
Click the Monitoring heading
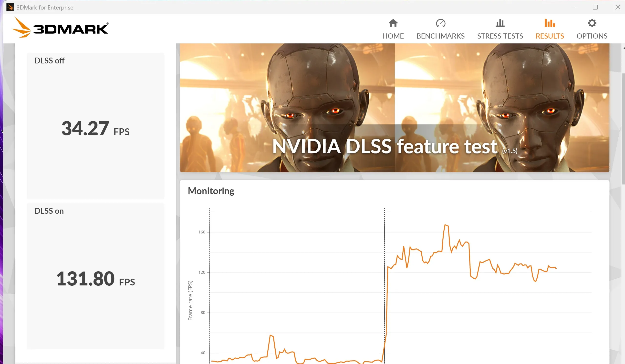211,191
